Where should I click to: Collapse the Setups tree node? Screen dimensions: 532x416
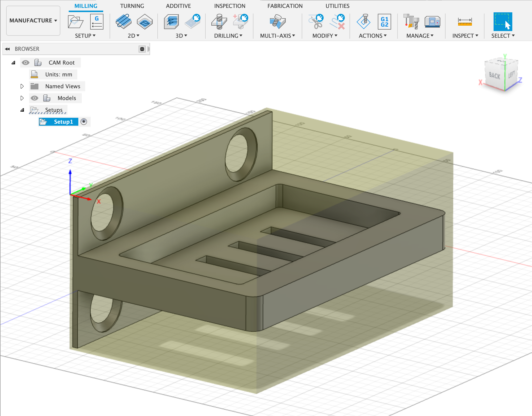(22, 110)
